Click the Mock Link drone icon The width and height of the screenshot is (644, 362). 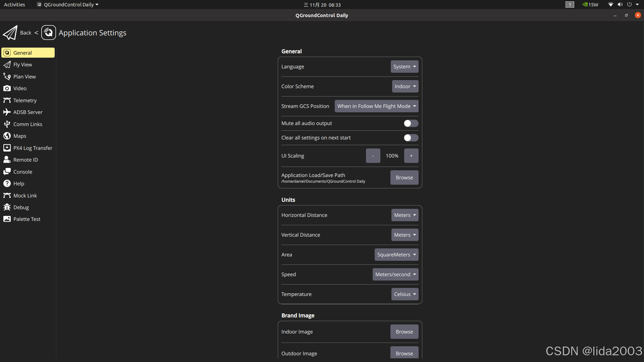tap(7, 195)
